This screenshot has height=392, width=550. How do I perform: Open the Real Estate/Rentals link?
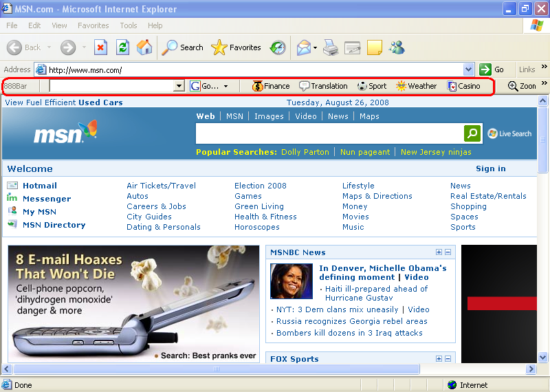[x=488, y=196]
